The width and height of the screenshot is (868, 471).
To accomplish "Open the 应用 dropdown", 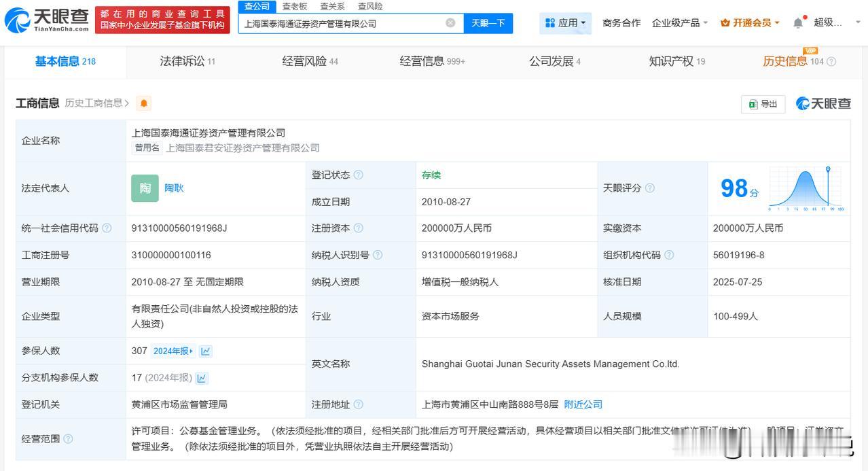I will (x=566, y=23).
